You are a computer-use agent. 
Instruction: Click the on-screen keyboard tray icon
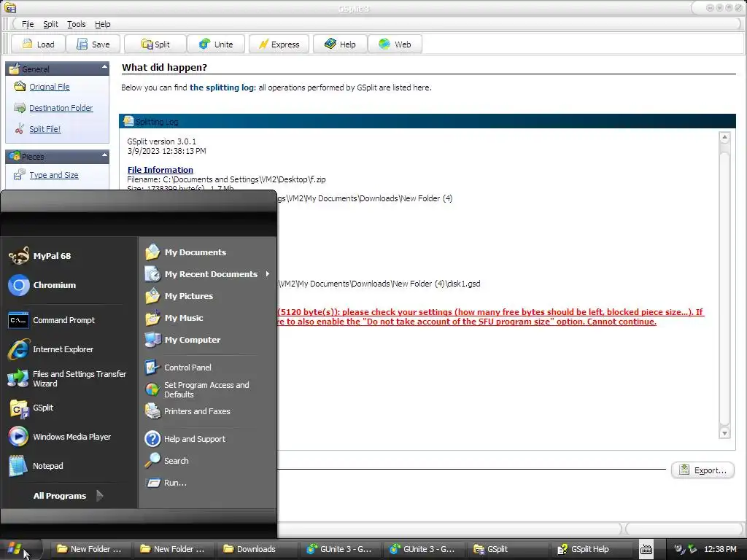(646, 549)
